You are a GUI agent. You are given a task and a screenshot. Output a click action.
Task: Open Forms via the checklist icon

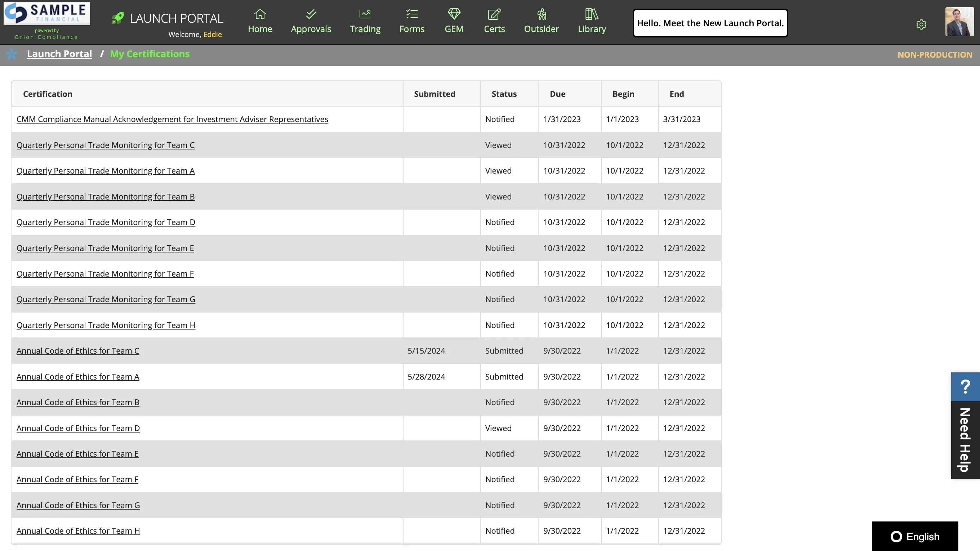411,14
